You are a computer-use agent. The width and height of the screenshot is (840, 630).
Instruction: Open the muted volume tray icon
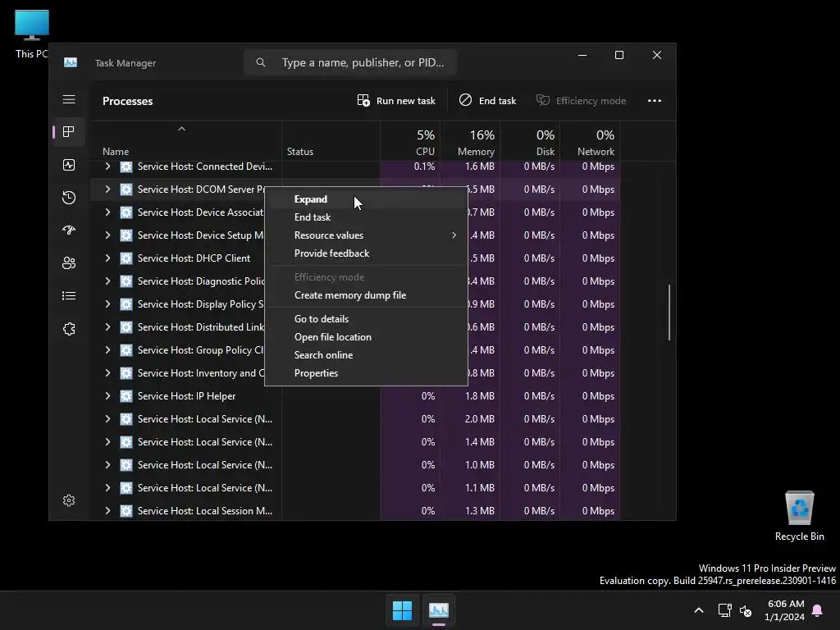point(745,610)
